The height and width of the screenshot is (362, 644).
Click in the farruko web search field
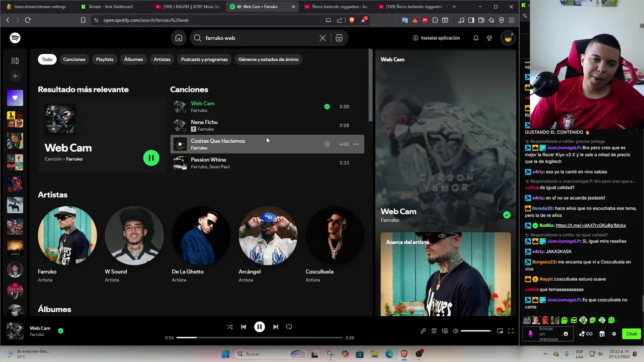click(259, 38)
